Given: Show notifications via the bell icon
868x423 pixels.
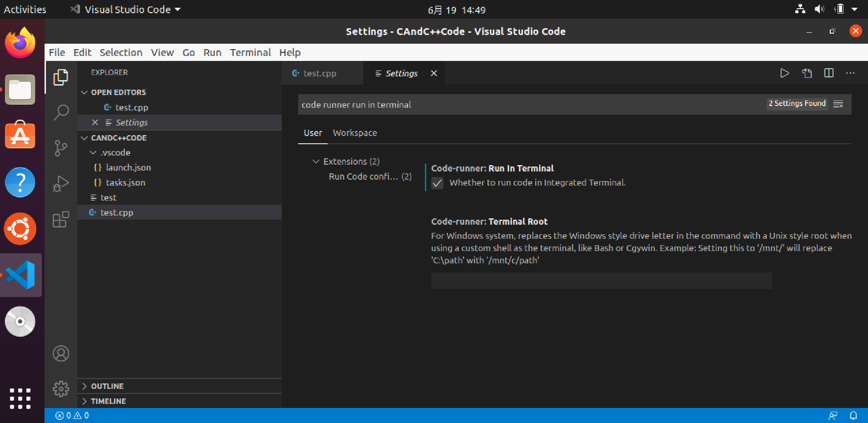Looking at the screenshot, I should pyautogui.click(x=853, y=415).
